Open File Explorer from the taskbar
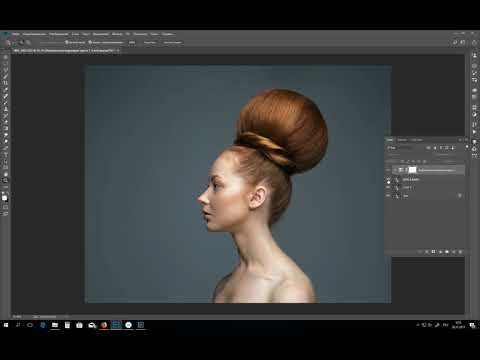This screenshot has height=360, width=480. coord(55,325)
